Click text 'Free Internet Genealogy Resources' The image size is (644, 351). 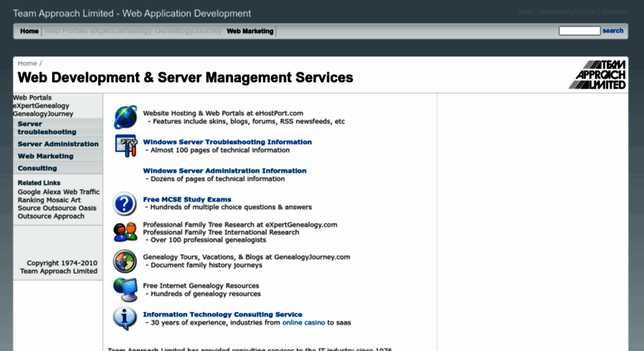pos(201,285)
